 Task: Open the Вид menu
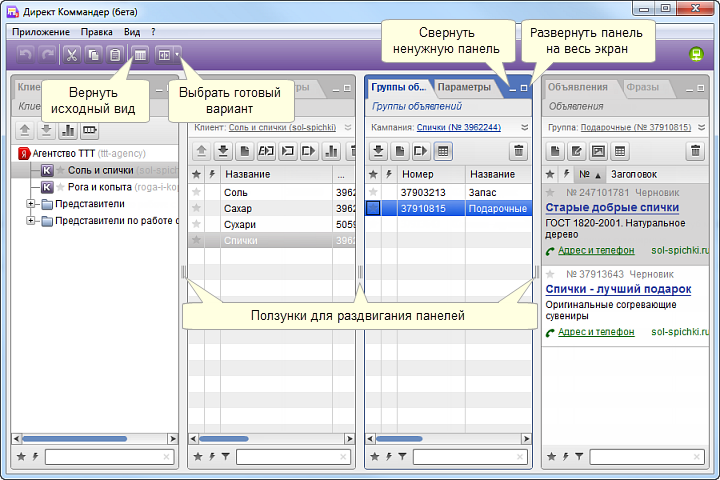[132, 32]
